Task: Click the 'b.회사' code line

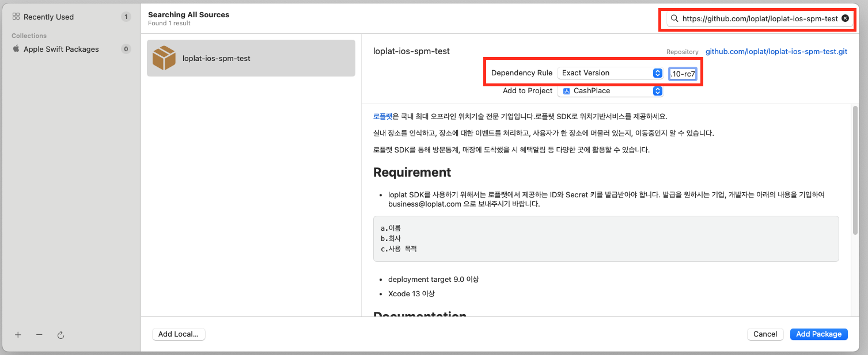Action: click(391, 238)
